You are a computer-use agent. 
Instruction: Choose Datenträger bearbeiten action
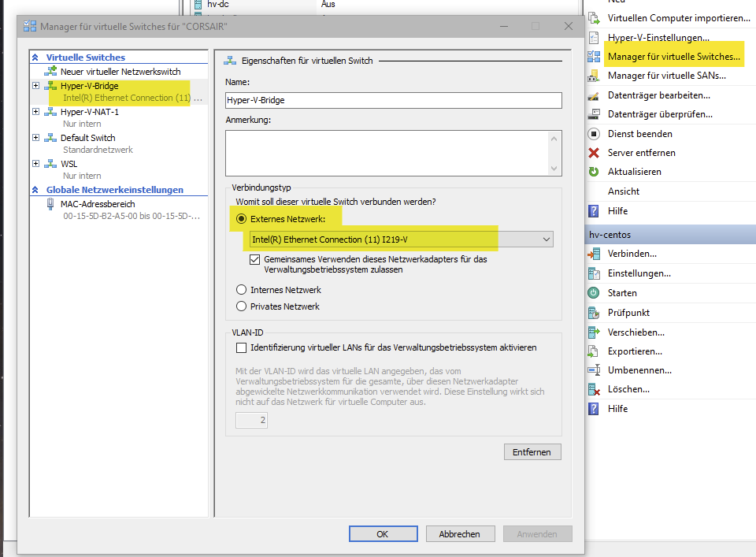pos(658,95)
